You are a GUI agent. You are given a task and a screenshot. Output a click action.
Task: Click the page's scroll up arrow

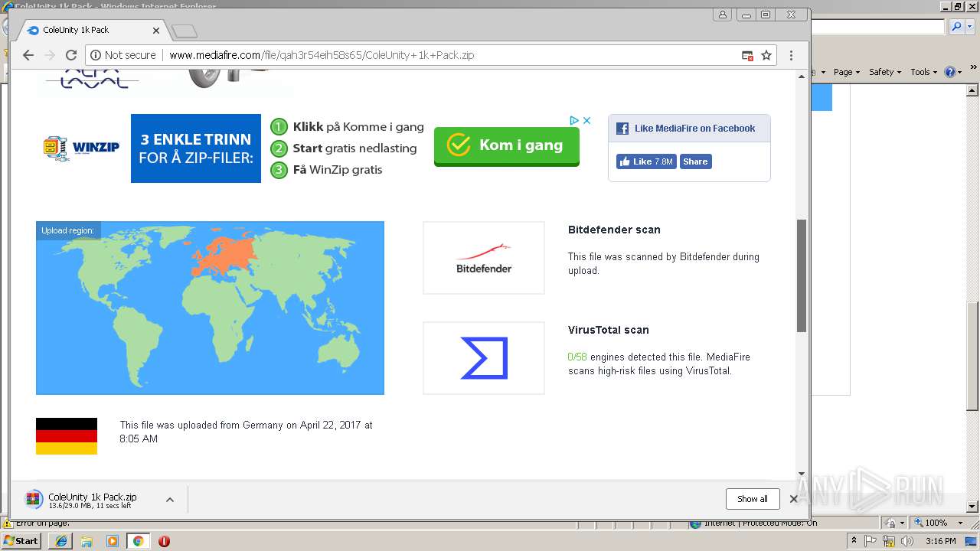(802, 76)
